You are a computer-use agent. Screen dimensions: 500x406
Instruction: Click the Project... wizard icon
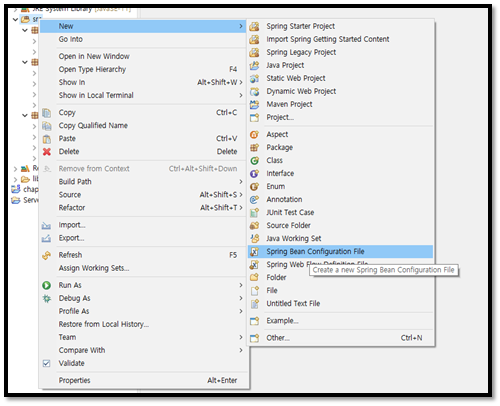[254, 117]
